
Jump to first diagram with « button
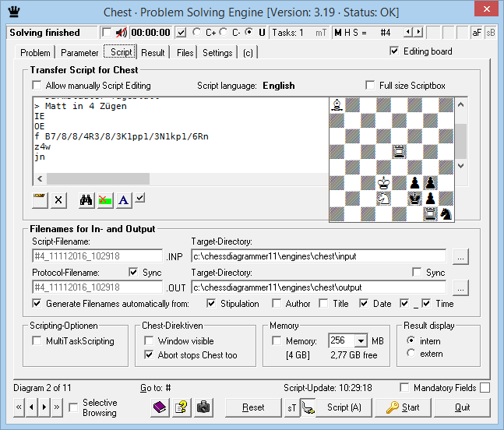coord(19,407)
